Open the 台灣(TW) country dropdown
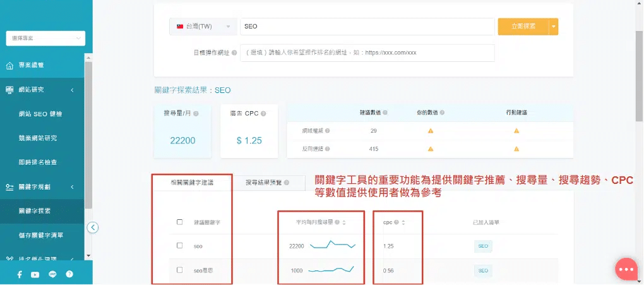 [x=202, y=27]
